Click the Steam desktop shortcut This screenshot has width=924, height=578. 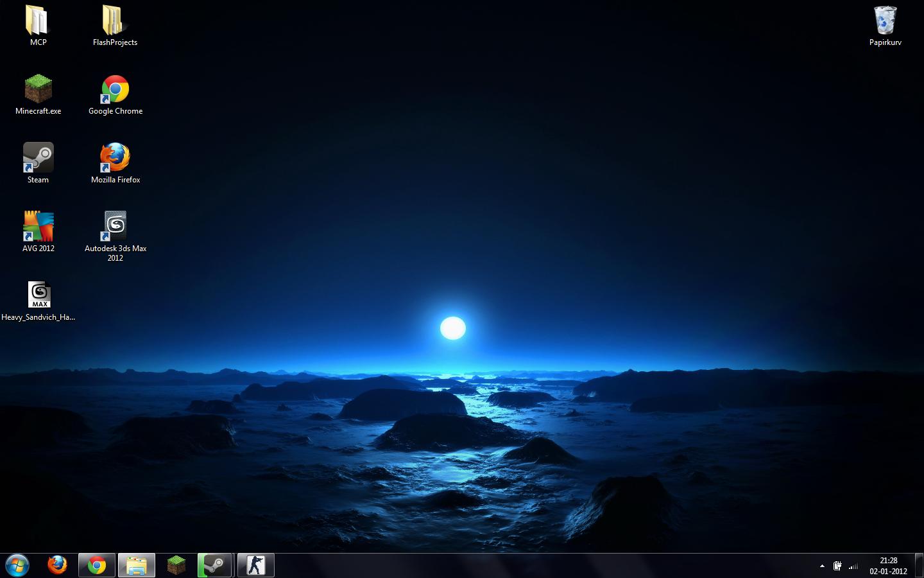pos(38,158)
